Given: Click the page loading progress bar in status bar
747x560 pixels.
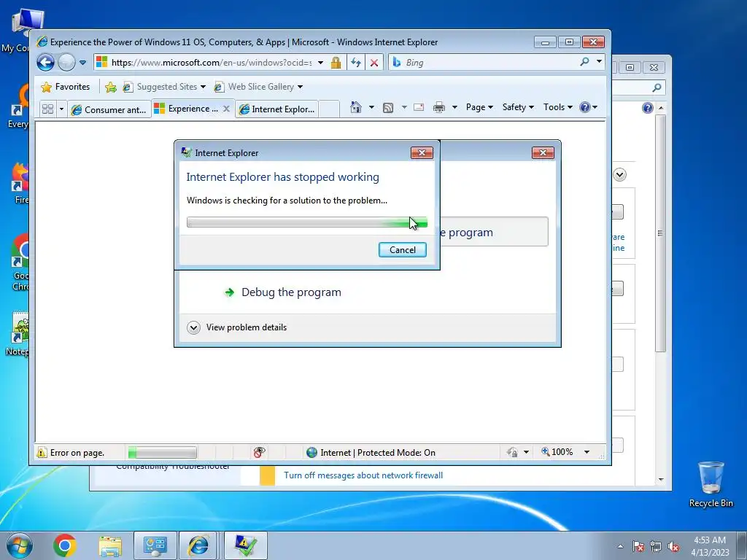Looking at the screenshot, I should click(x=163, y=452).
